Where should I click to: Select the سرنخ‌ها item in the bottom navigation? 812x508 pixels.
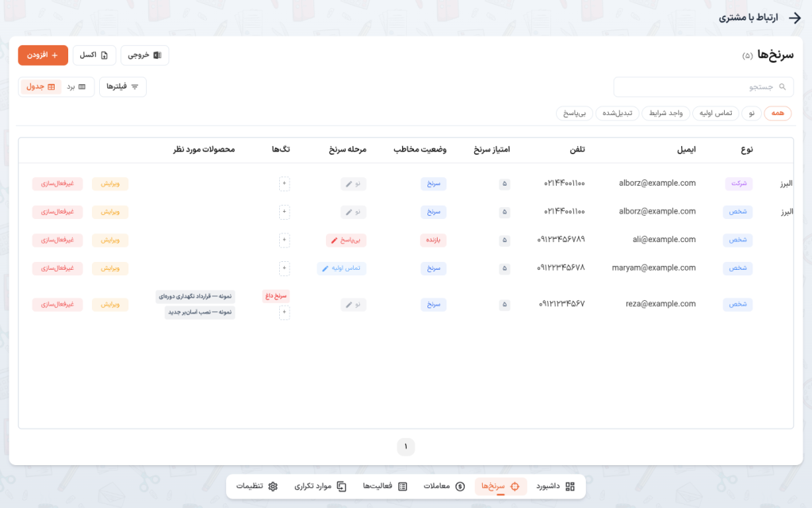click(500, 487)
